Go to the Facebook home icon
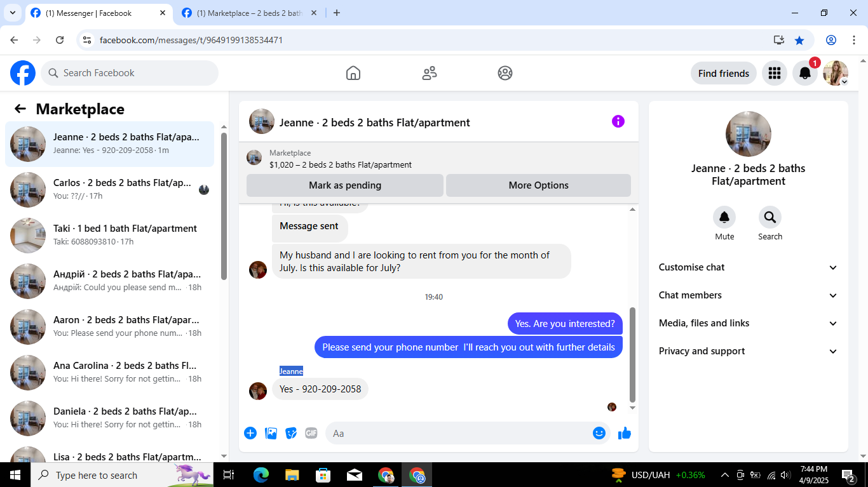Screen dimensions: 868x487 click(353, 73)
